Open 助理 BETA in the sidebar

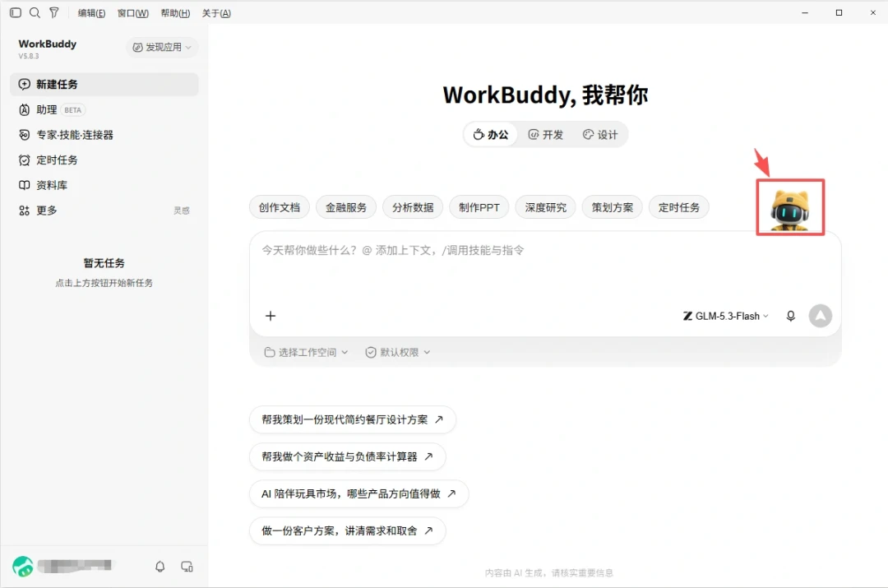pyautogui.click(x=104, y=110)
